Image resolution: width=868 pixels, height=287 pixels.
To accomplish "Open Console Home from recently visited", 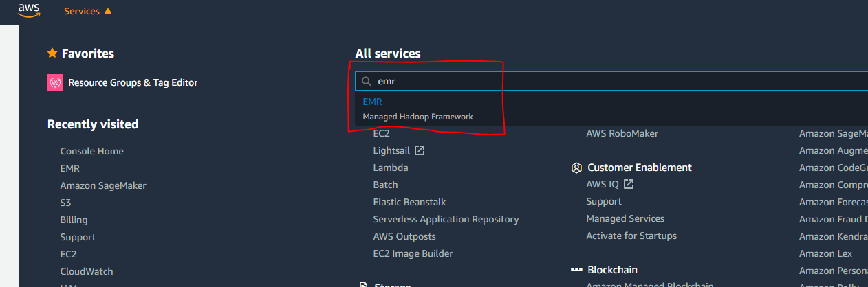I will tap(91, 151).
